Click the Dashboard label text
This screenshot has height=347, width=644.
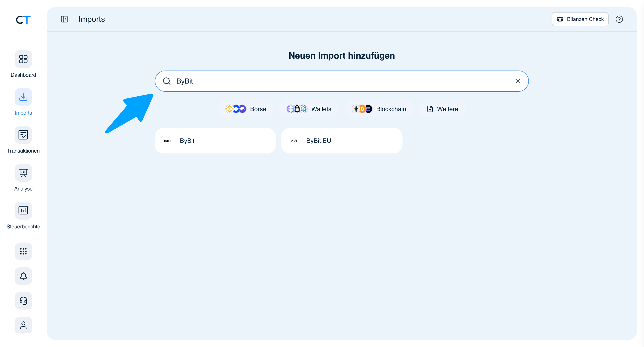(23, 75)
